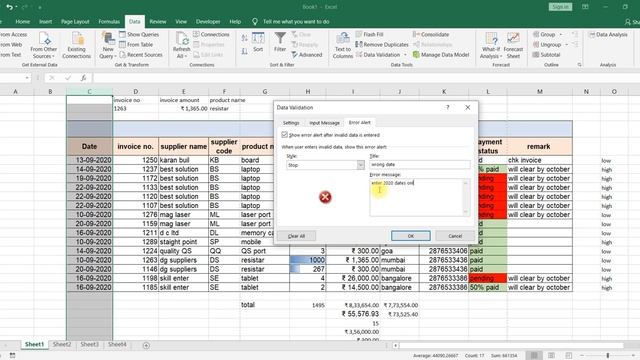Open the New Query menu
The image size is (640, 360).
[x=108, y=45]
